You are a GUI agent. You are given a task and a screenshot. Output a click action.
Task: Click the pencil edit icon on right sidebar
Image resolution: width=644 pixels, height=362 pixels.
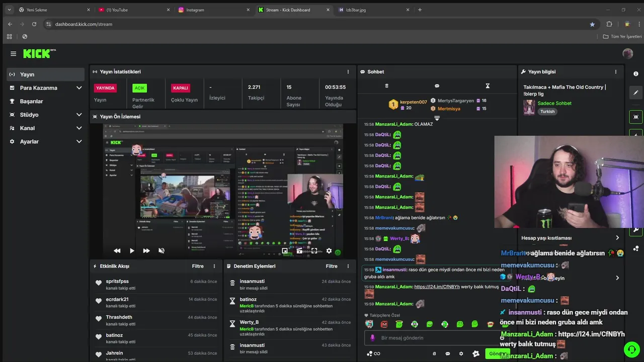[636, 93]
